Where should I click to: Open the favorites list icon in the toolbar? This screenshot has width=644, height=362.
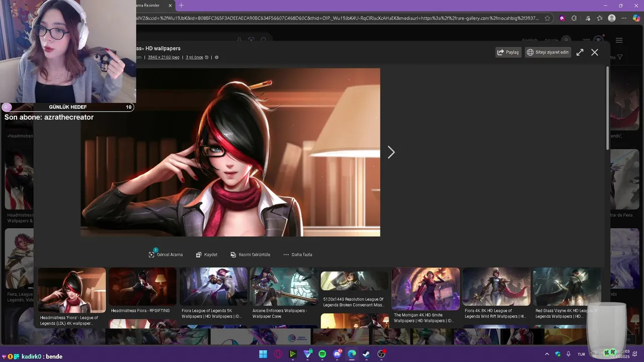[600, 18]
